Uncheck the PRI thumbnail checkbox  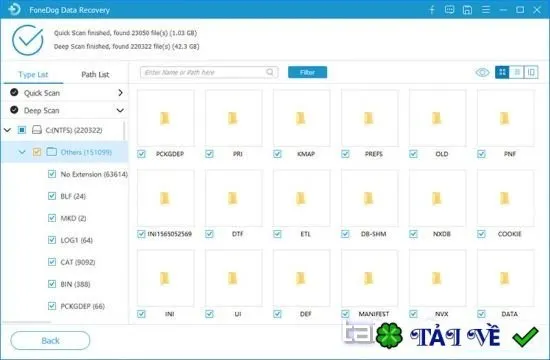[x=209, y=154]
